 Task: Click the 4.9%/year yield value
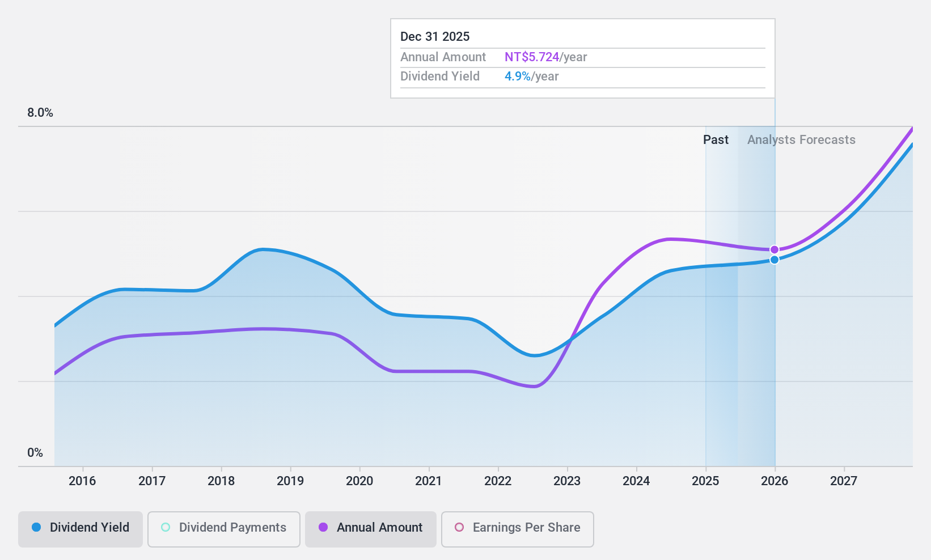[531, 77]
